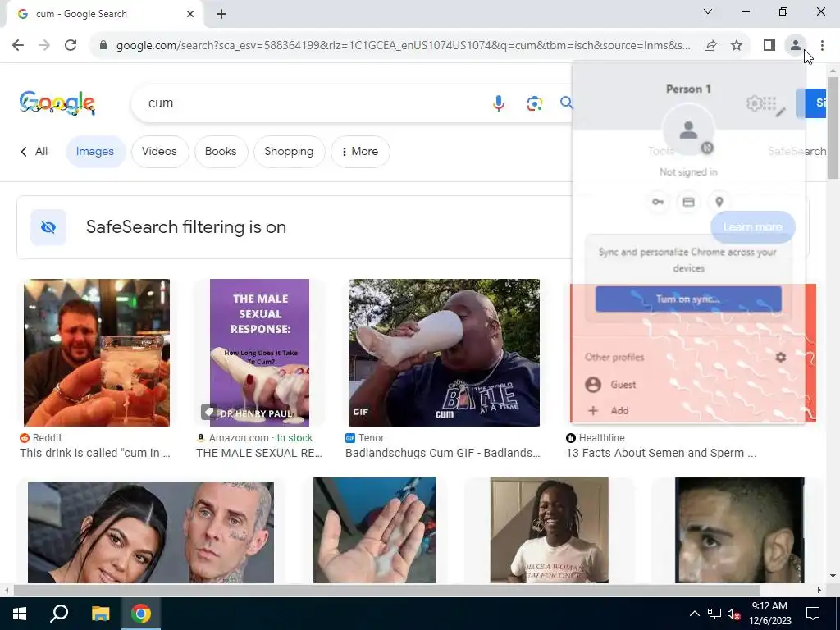Click the Chrome profile avatar button in toolbar
This screenshot has height=630, width=840.
796,46
